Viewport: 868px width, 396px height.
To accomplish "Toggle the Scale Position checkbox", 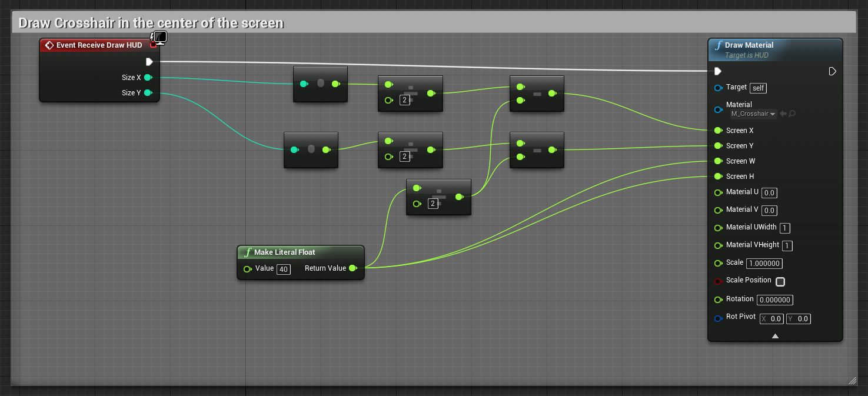I will [x=780, y=282].
